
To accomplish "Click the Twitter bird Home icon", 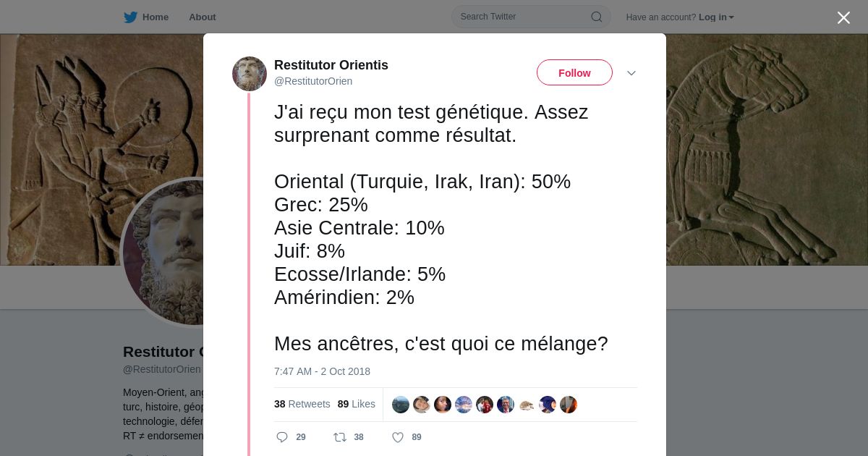I will 130,17.
